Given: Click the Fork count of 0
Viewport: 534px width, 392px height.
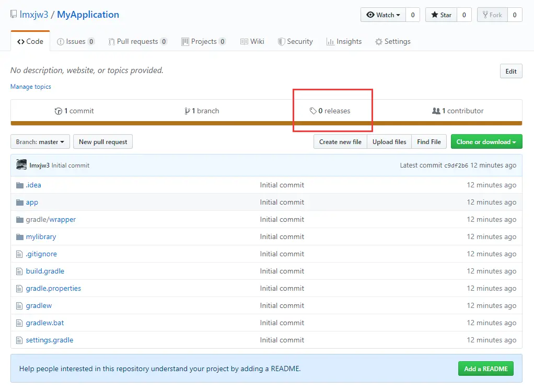Looking at the screenshot, I should pos(515,15).
